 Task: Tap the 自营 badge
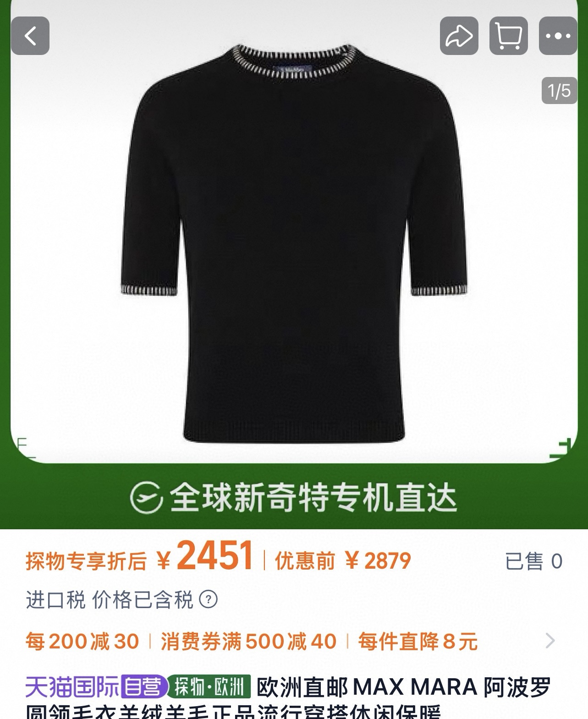[x=143, y=686]
